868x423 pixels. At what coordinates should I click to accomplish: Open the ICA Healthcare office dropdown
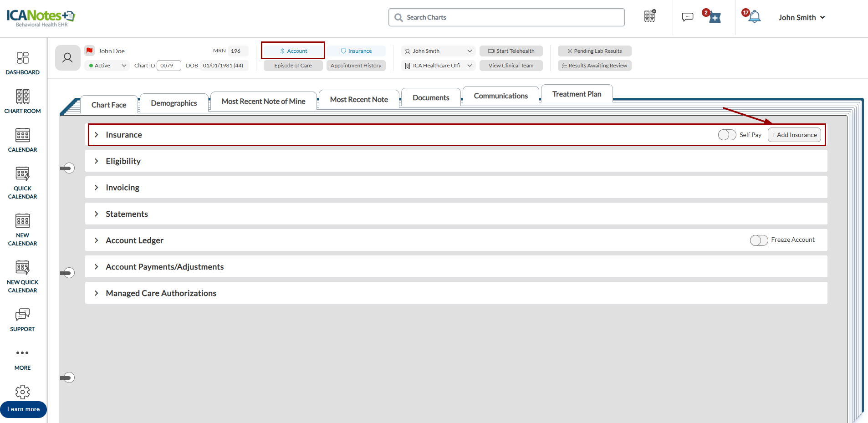tap(438, 66)
